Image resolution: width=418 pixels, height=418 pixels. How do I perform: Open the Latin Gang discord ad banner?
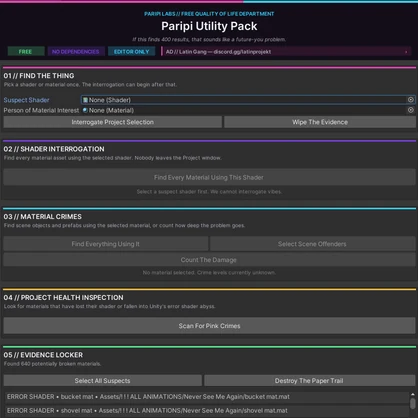[x=286, y=52]
